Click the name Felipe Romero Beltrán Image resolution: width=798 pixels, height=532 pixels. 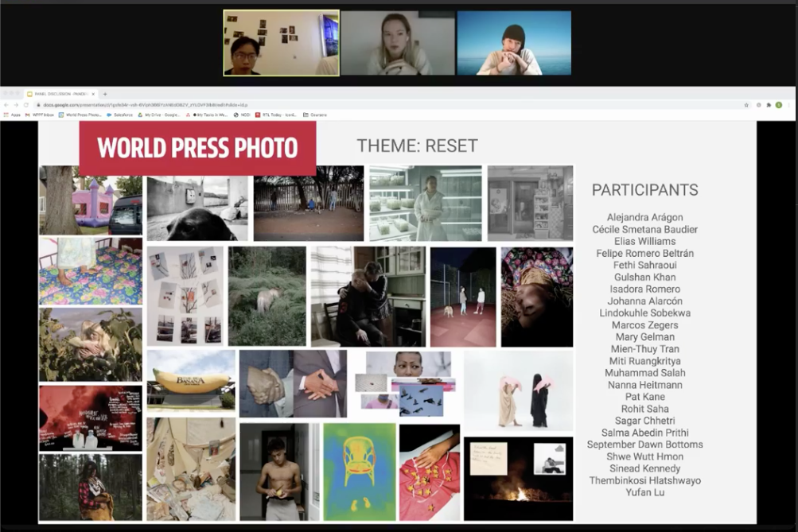644,254
